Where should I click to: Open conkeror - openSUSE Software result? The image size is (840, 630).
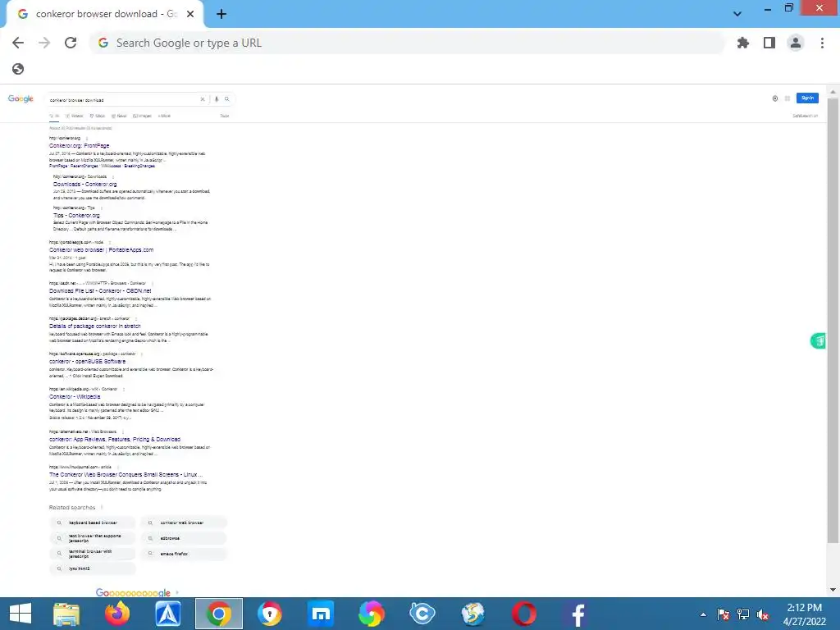(x=87, y=361)
